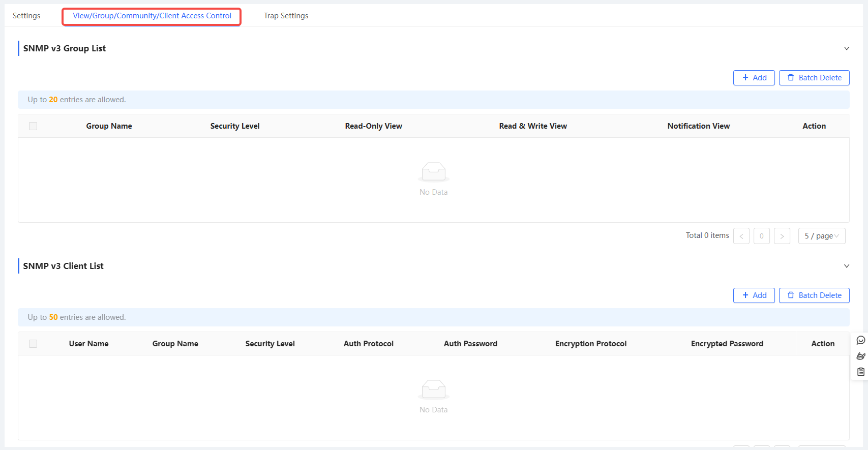Batch Delete SNMP v3 clients
Image resolution: width=868 pixels, height=450 pixels.
[x=814, y=295]
